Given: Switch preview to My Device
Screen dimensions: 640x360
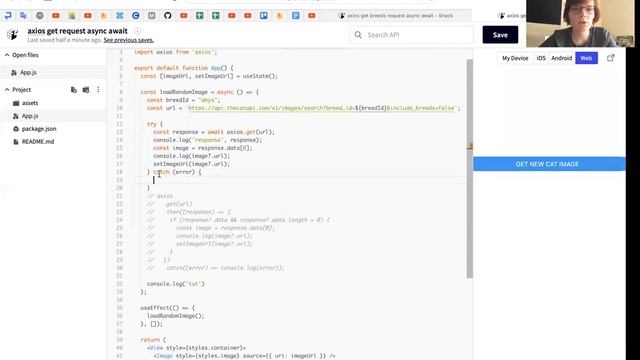Looking at the screenshot, I should [x=515, y=58].
